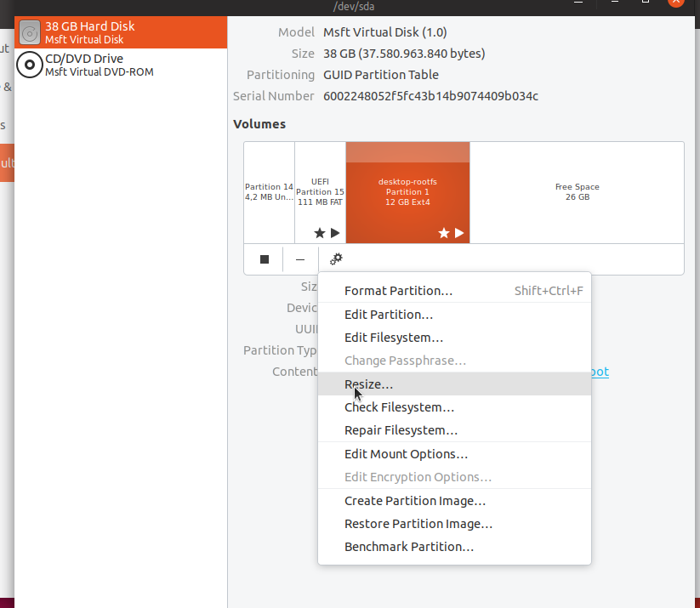Click the disabled Change Passphrase entry
The image size is (700, 608).
click(454, 361)
